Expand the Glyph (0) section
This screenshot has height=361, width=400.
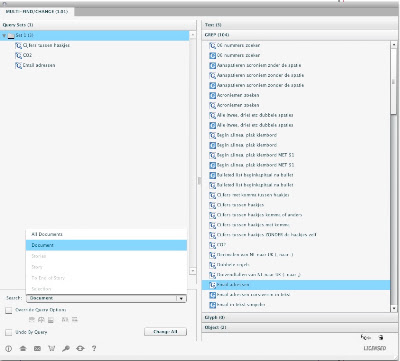click(299, 318)
